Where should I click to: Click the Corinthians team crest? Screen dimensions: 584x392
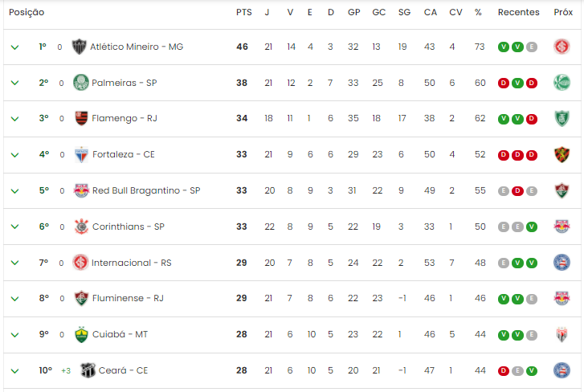tap(81, 227)
